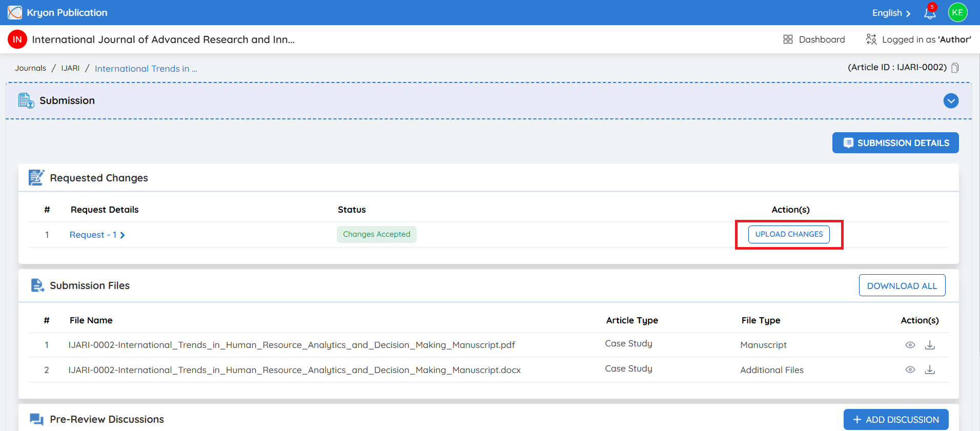The image size is (980, 431).
Task: Go to IJARI breadcrumb link
Action: pos(70,68)
